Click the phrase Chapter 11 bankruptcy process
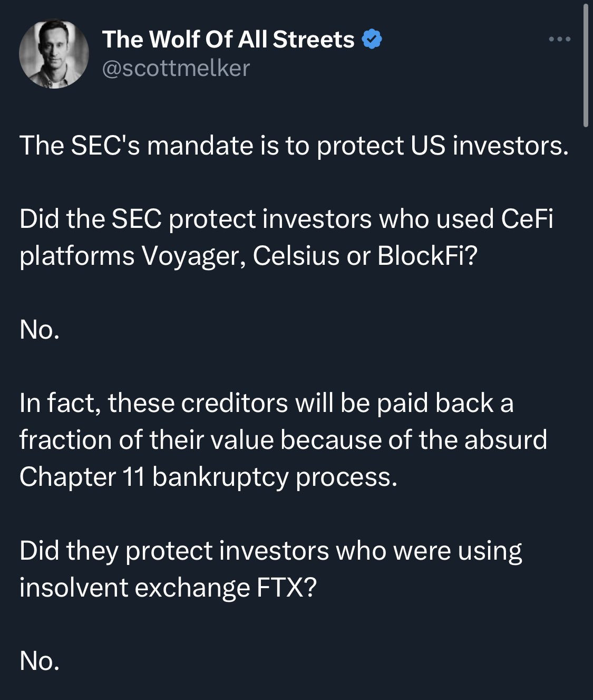This screenshot has height=700, width=593. [208, 477]
